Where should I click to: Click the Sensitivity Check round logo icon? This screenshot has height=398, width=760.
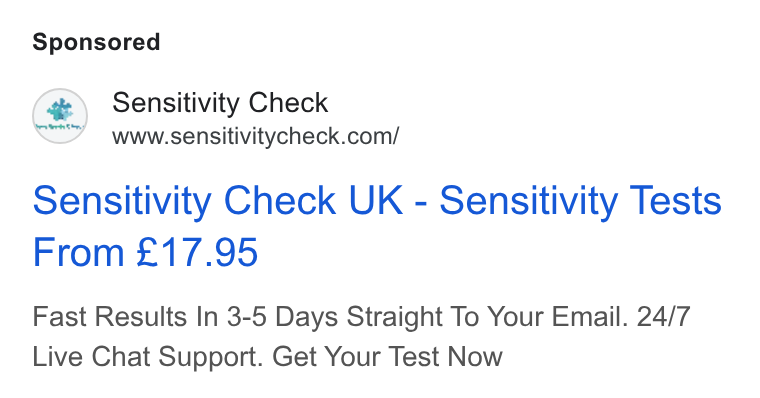pos(60,116)
